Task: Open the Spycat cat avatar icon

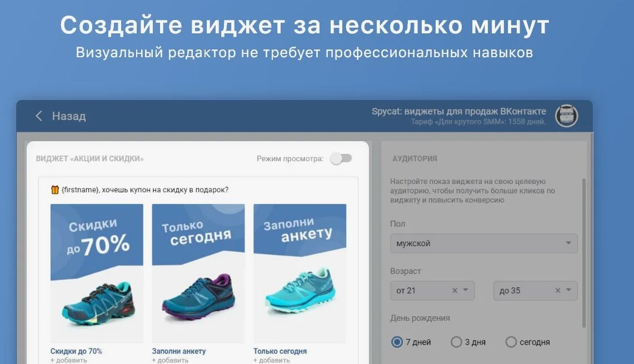Action: pyautogui.click(x=566, y=116)
